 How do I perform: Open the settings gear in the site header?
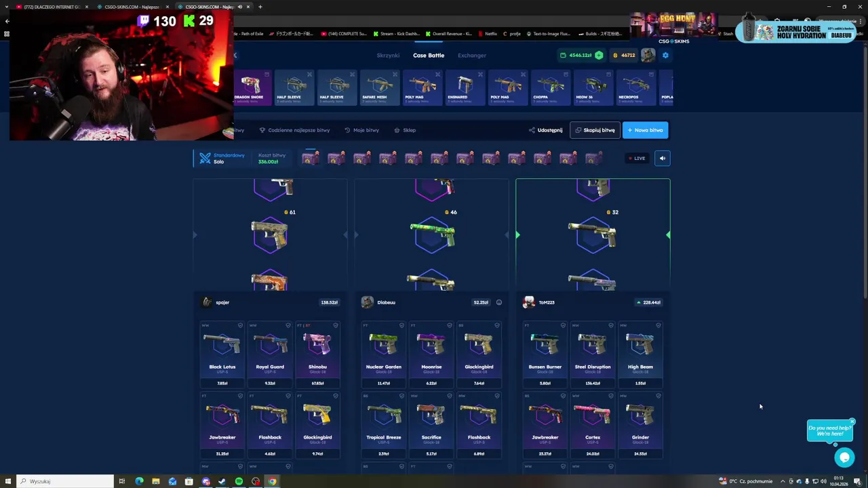pyautogui.click(x=665, y=55)
